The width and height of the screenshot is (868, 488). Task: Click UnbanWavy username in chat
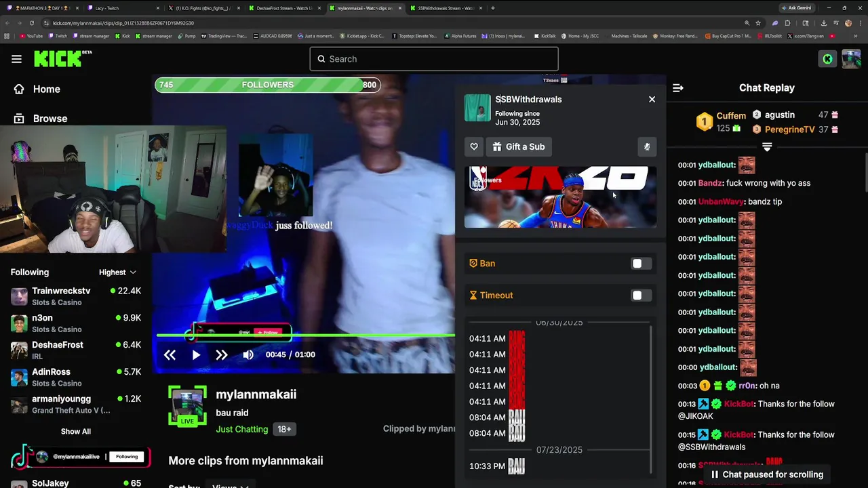(721, 202)
